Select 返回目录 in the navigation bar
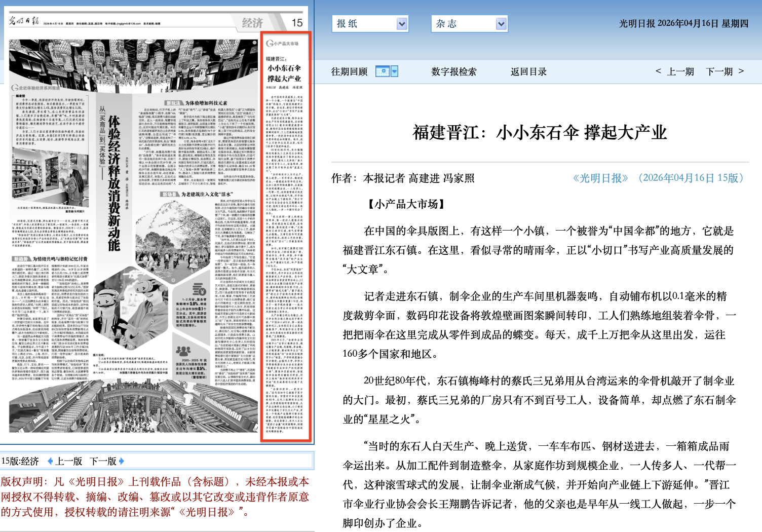This screenshot has height=532, width=762. pos(528,71)
